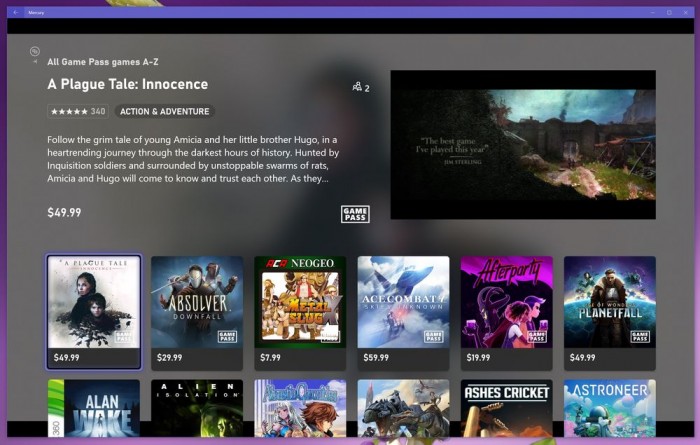Select the Action & Adventure genre tag
This screenshot has width=700, height=445.
pos(165,112)
